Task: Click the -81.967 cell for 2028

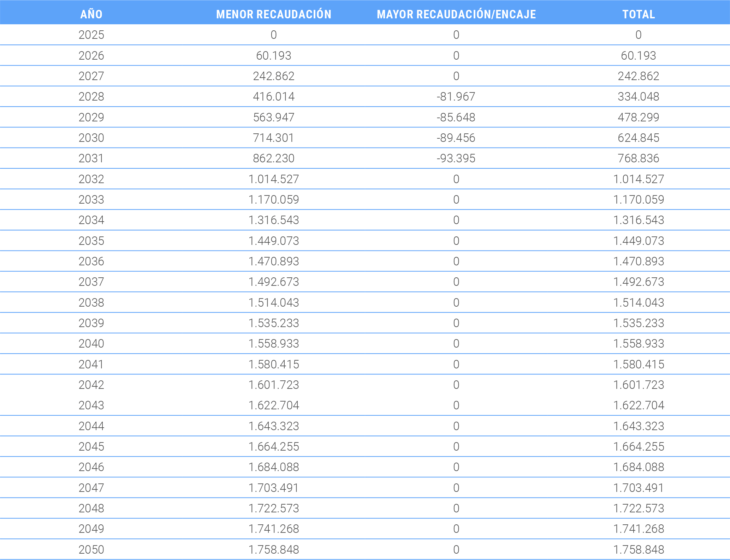Action: [x=456, y=96]
